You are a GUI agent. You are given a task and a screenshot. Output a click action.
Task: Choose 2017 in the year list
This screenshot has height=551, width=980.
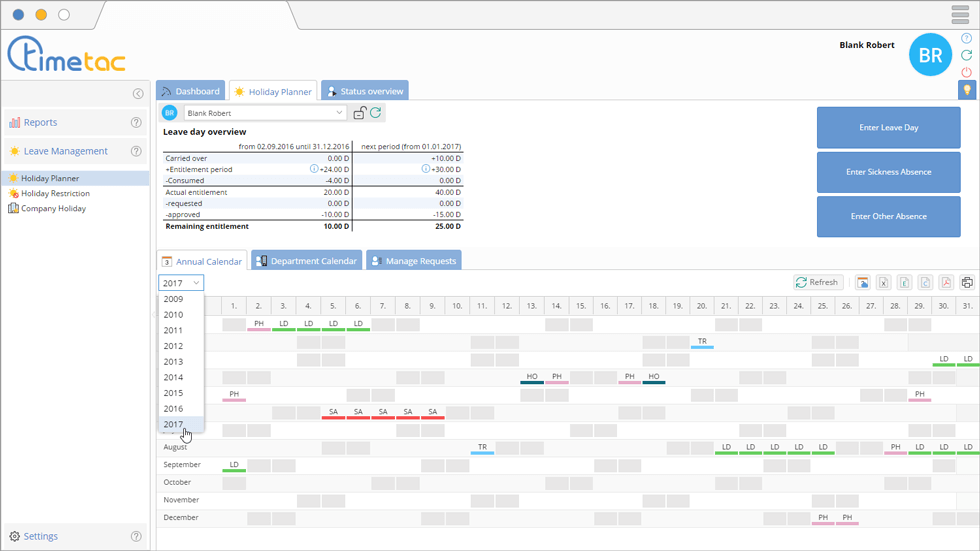pos(174,424)
